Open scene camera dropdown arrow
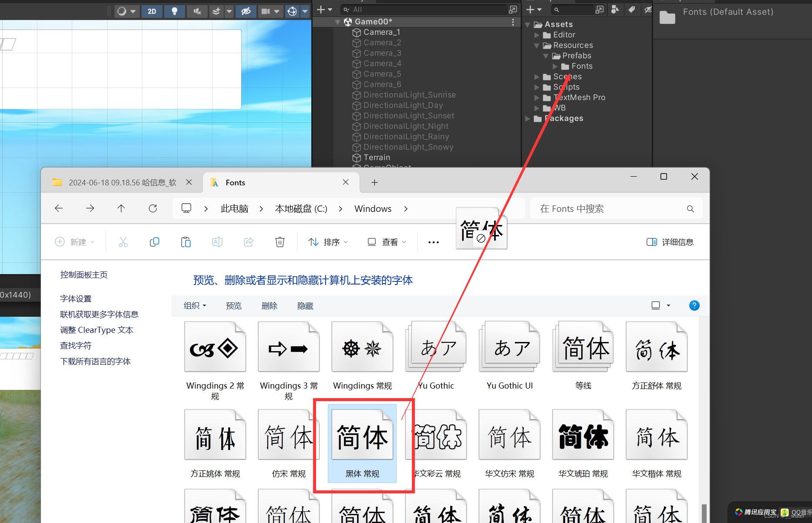812x523 pixels. click(x=277, y=11)
